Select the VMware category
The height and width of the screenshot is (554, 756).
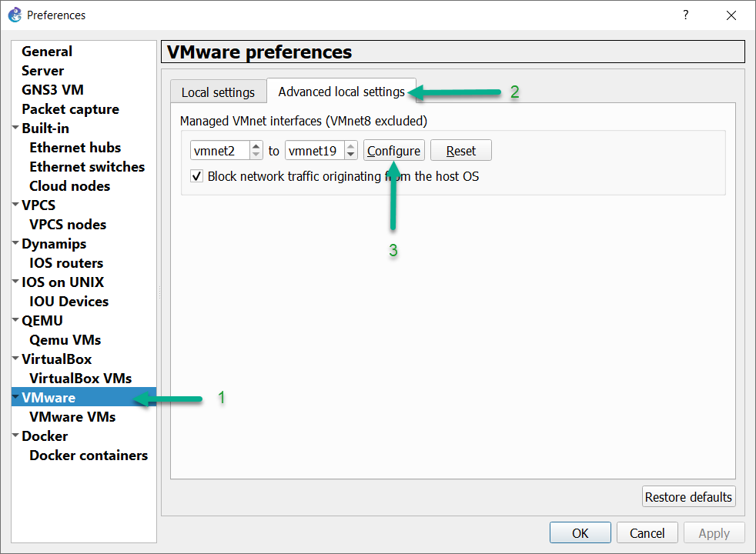(x=49, y=398)
